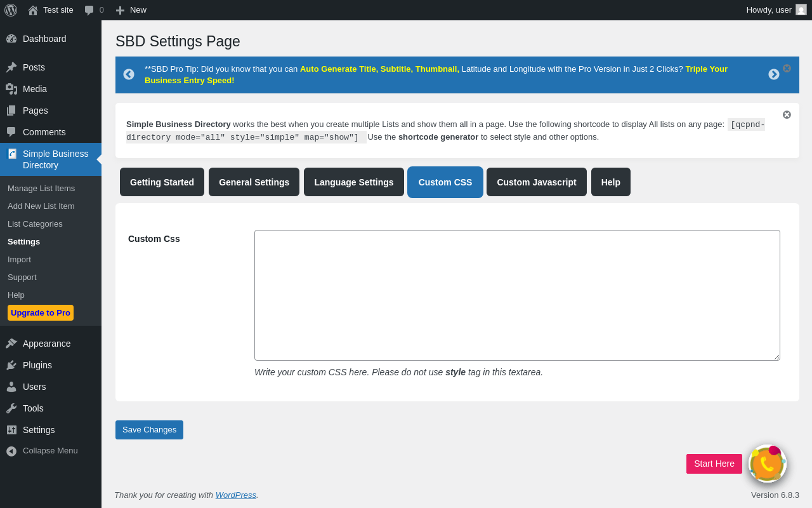Viewport: 812px width, 508px height.
Task: Open Import submenu item
Action: pos(19,259)
